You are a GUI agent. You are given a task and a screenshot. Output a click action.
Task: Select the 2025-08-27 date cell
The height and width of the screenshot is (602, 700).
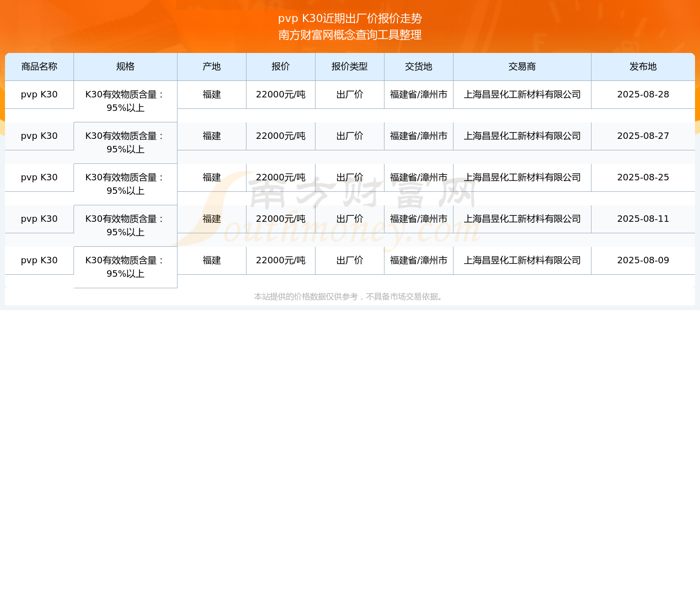pyautogui.click(x=643, y=136)
